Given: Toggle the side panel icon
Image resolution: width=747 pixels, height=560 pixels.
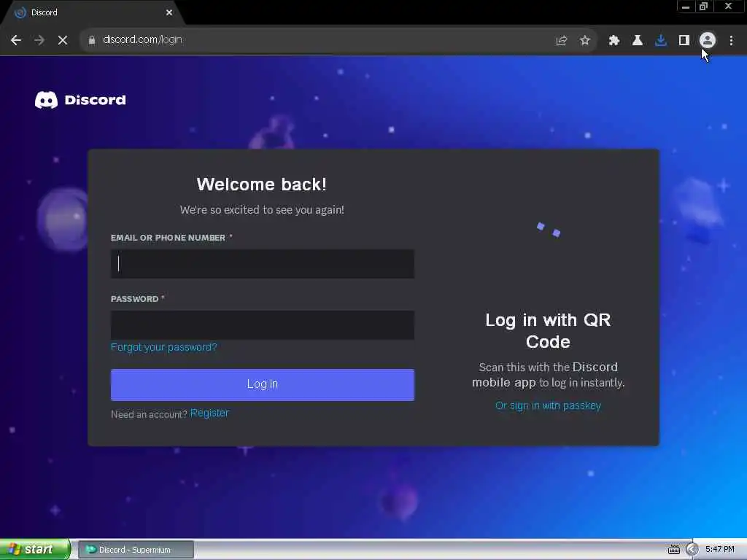Looking at the screenshot, I should point(684,41).
